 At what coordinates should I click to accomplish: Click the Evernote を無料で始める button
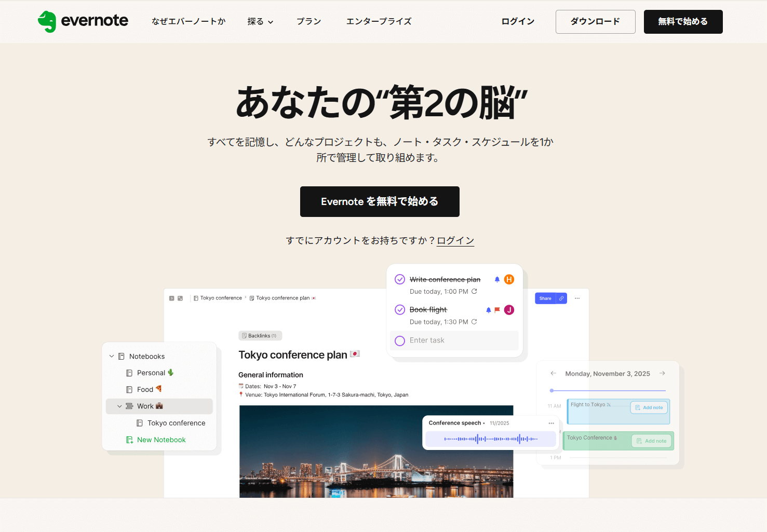(380, 201)
